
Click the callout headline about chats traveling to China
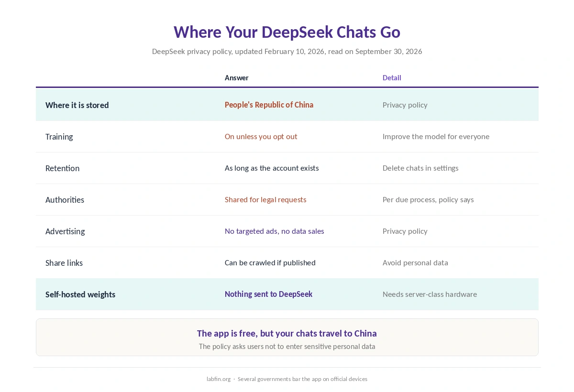point(287,333)
